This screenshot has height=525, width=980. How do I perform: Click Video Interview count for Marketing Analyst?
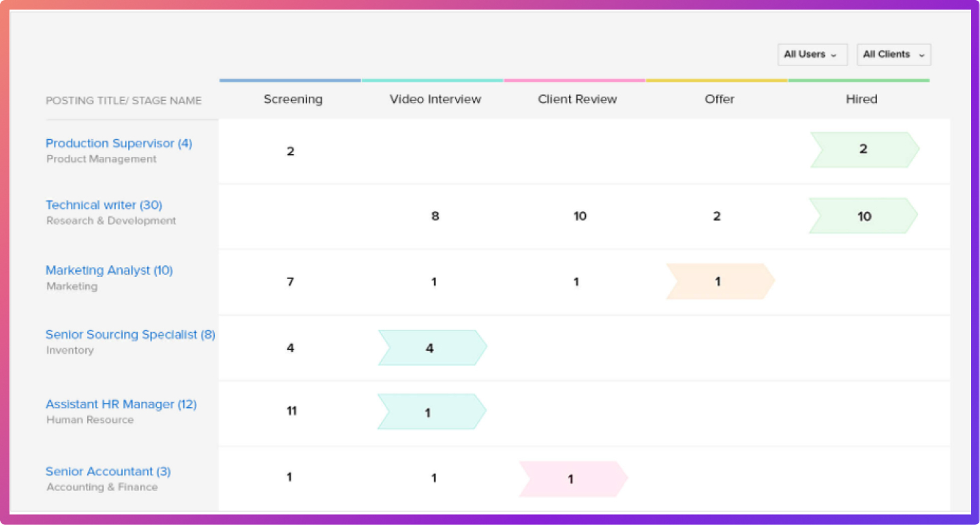click(x=433, y=281)
